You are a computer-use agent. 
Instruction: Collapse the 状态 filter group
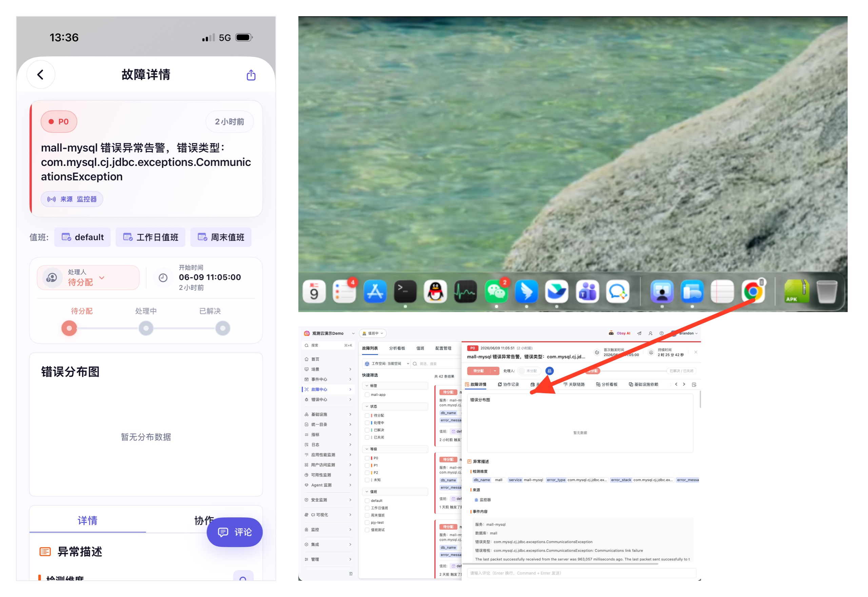coord(395,406)
